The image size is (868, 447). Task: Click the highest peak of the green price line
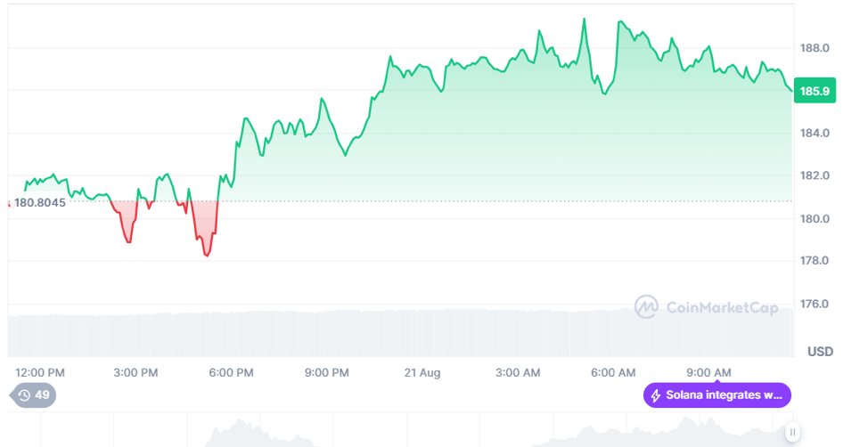click(x=584, y=19)
